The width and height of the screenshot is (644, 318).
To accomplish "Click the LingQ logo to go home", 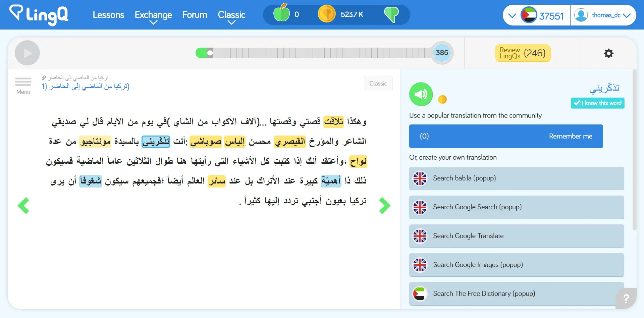I will pyautogui.click(x=38, y=15).
